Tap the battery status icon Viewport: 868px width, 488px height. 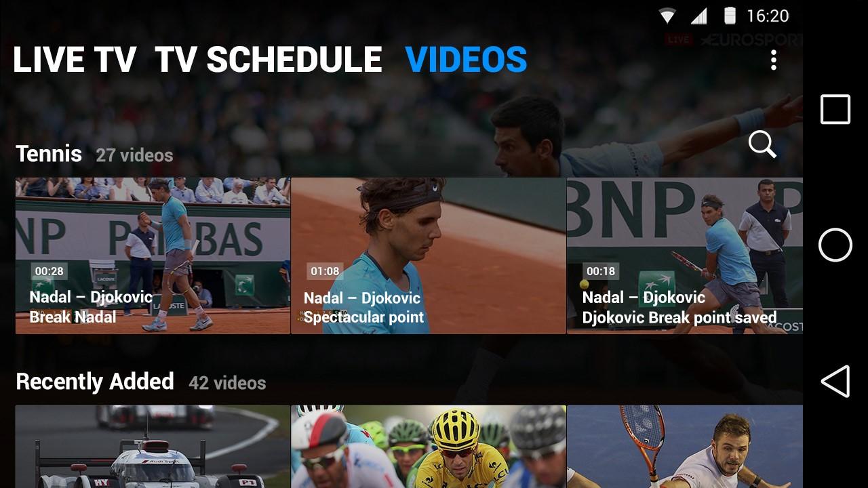pos(730,16)
